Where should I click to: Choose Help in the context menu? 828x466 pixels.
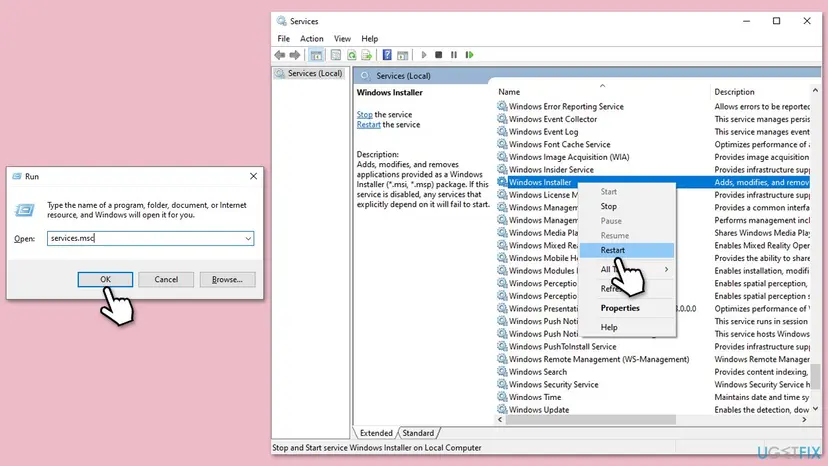(x=627, y=327)
